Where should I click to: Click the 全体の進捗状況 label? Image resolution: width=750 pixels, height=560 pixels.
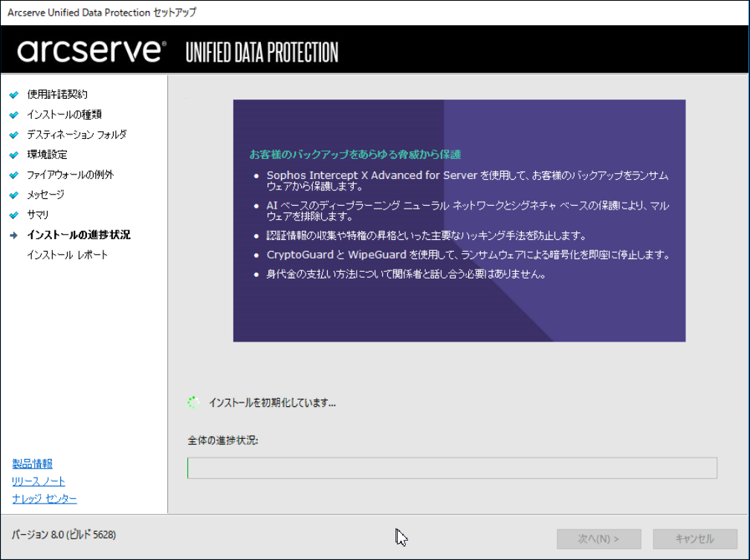(223, 440)
